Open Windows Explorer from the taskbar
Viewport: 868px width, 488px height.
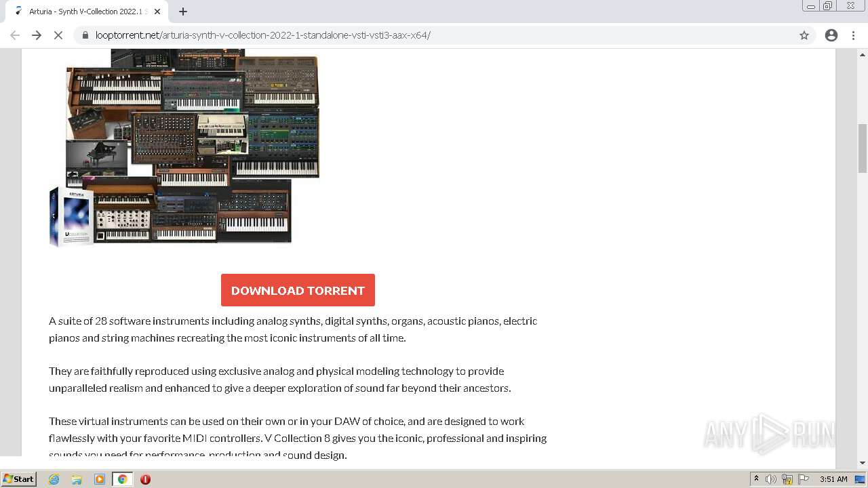(77, 479)
